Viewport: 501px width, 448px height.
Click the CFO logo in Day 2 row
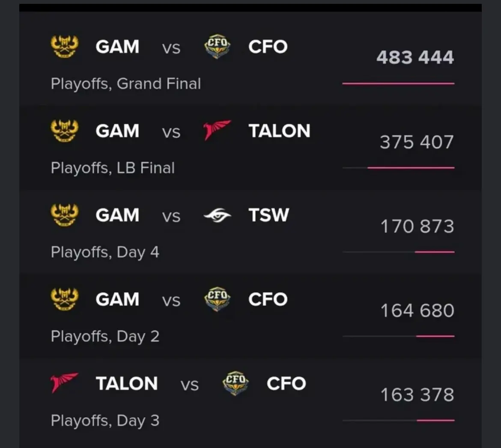(x=217, y=299)
